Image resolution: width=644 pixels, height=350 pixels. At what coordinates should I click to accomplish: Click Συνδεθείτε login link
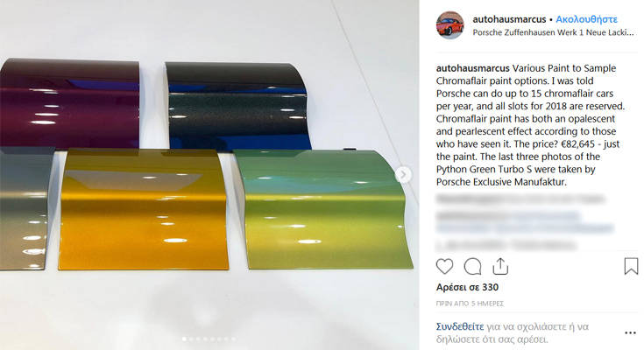click(x=460, y=326)
